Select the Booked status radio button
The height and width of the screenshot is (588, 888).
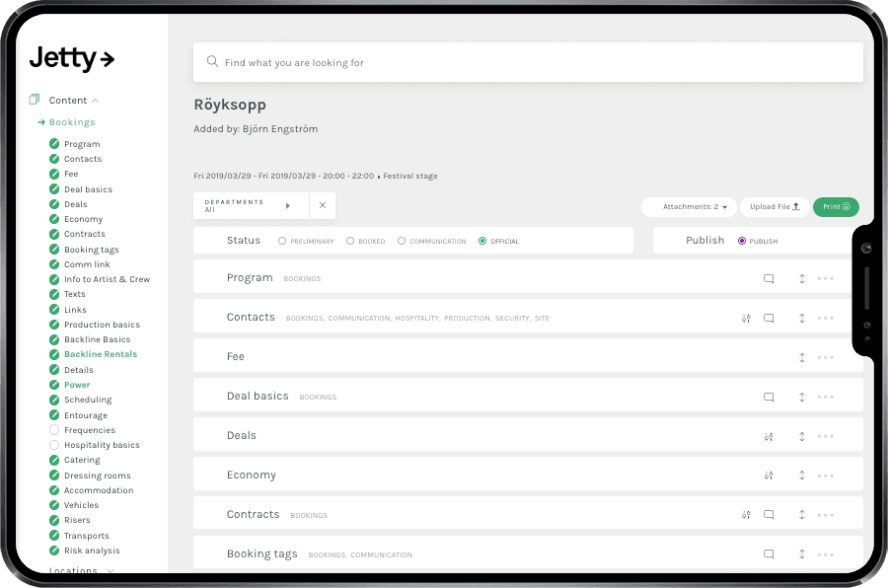pyautogui.click(x=352, y=240)
